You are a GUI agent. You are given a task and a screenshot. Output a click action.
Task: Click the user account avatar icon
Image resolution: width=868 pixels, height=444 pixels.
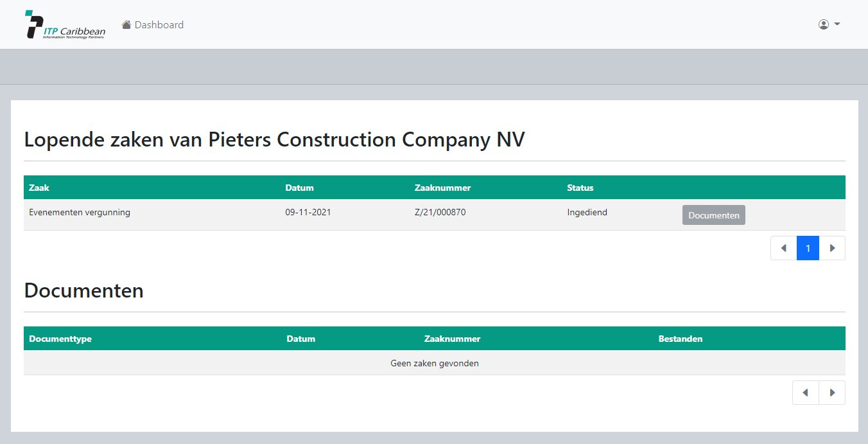pyautogui.click(x=824, y=24)
